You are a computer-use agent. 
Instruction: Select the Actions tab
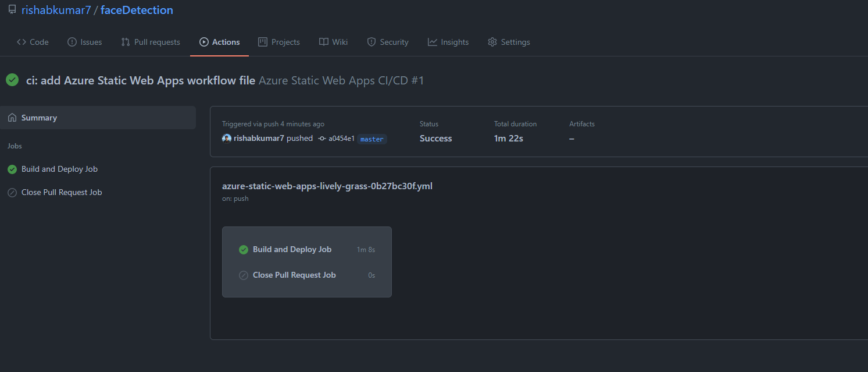pyautogui.click(x=219, y=42)
